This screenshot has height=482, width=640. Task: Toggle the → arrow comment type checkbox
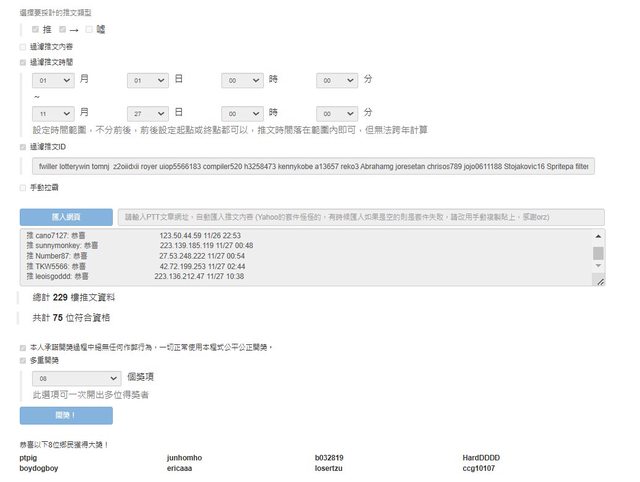62,30
